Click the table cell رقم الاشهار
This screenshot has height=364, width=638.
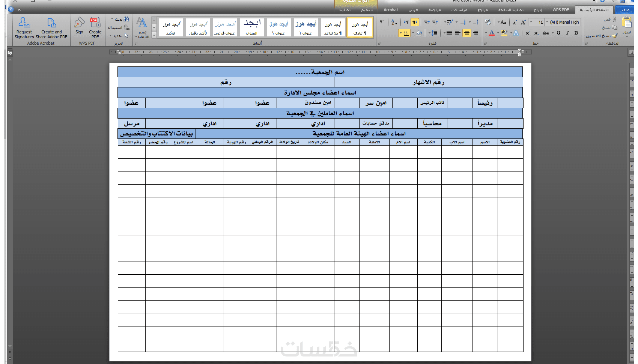[x=428, y=82]
